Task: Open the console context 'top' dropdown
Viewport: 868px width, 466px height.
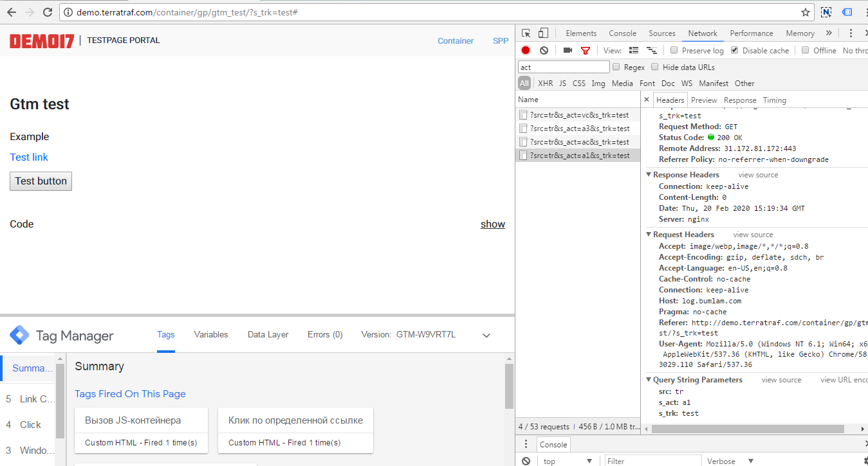Action: [568, 461]
